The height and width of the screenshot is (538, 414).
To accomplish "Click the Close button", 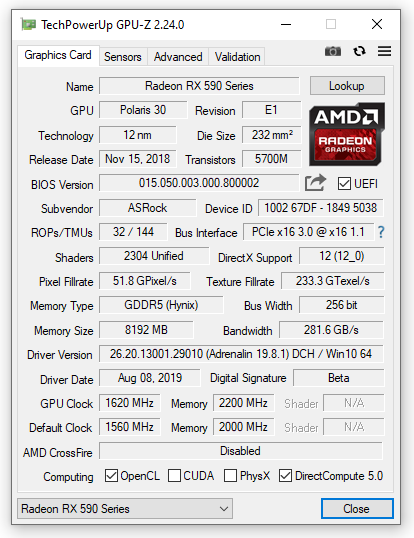I will click(357, 508).
